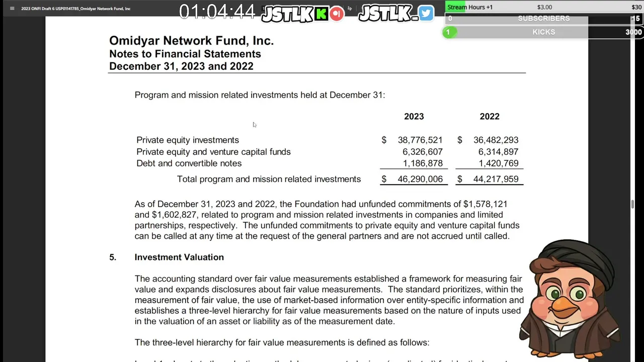Click the amount $1,602,827 in paragraph

click(x=174, y=215)
